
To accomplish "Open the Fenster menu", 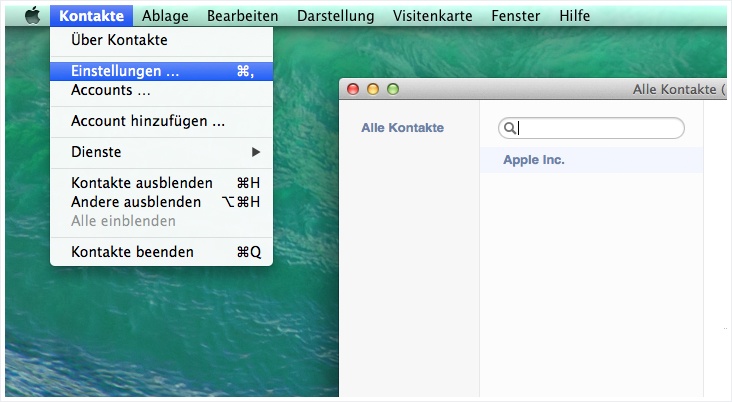I will 515,16.
